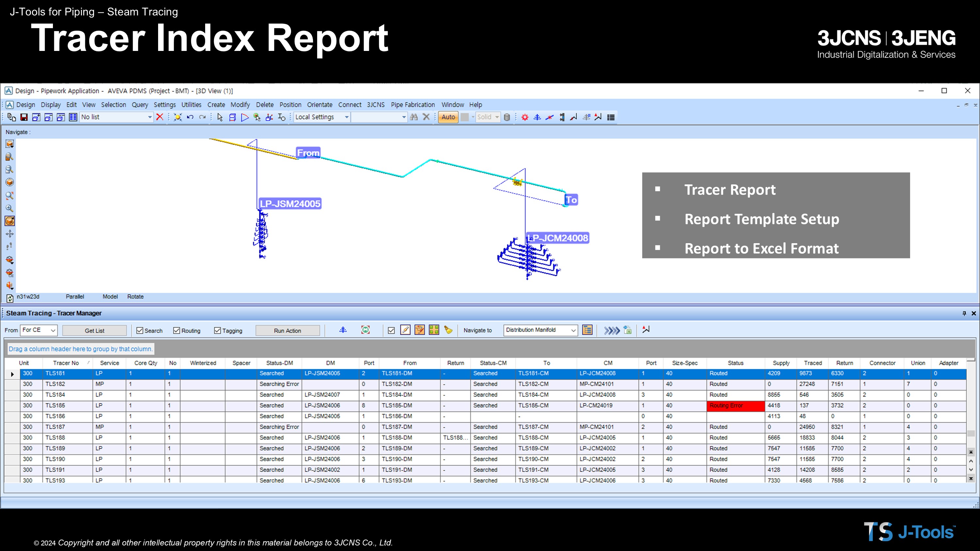Screen dimensions: 980x551
Task: Click the green four-squares icon in Tracer Manager
Action: (x=434, y=330)
